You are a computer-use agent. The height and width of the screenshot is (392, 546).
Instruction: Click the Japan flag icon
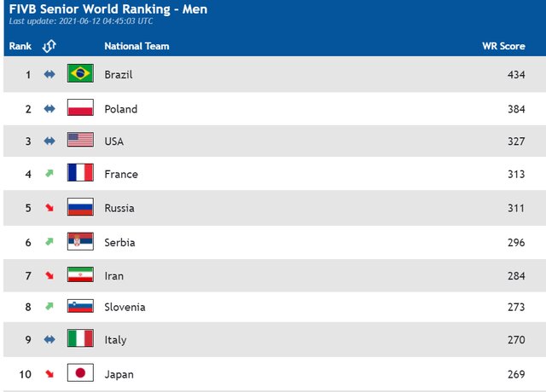pyautogui.click(x=80, y=372)
